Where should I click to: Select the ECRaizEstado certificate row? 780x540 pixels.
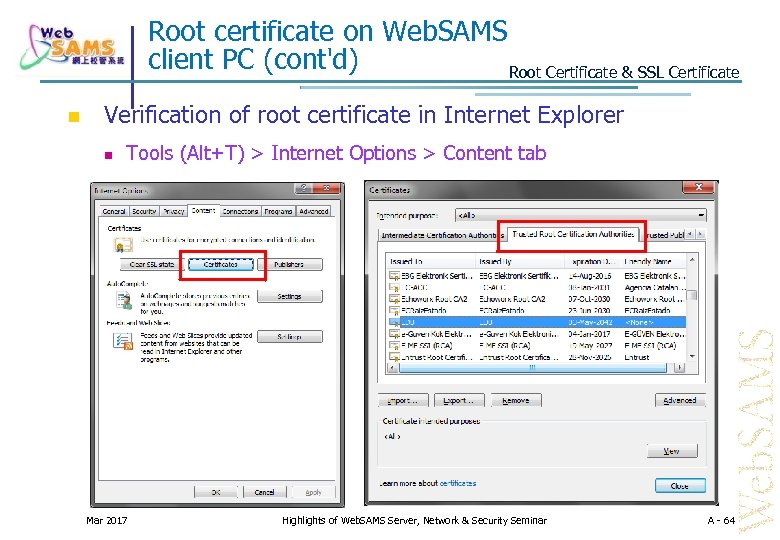click(x=537, y=310)
